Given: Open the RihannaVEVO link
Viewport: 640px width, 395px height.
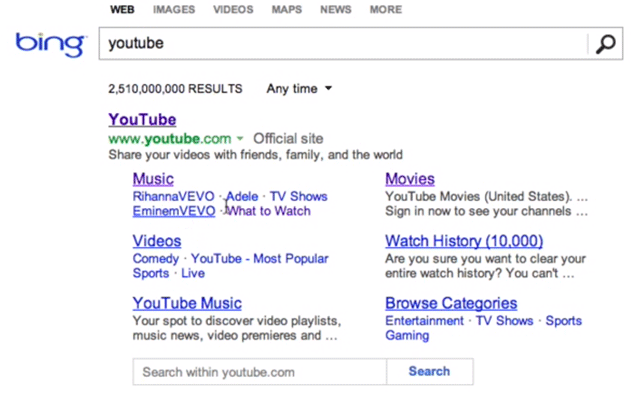Looking at the screenshot, I should (x=173, y=196).
